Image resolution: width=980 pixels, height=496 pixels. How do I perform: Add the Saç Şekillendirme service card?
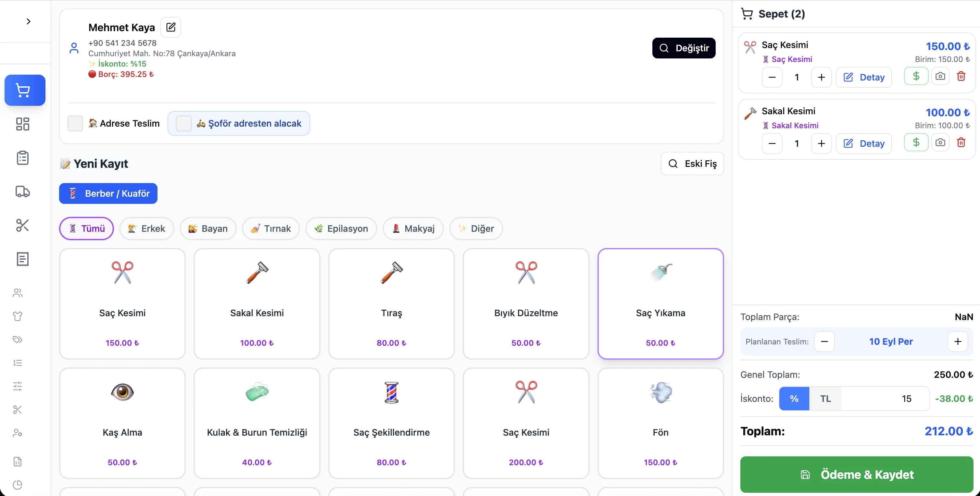tap(392, 423)
